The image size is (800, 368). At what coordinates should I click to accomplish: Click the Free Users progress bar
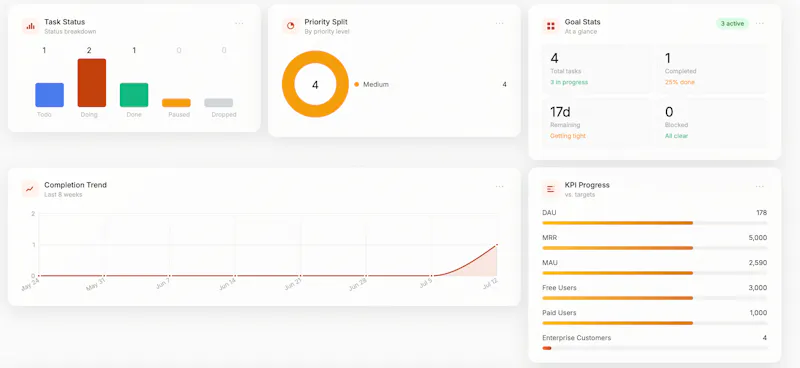tap(655, 298)
